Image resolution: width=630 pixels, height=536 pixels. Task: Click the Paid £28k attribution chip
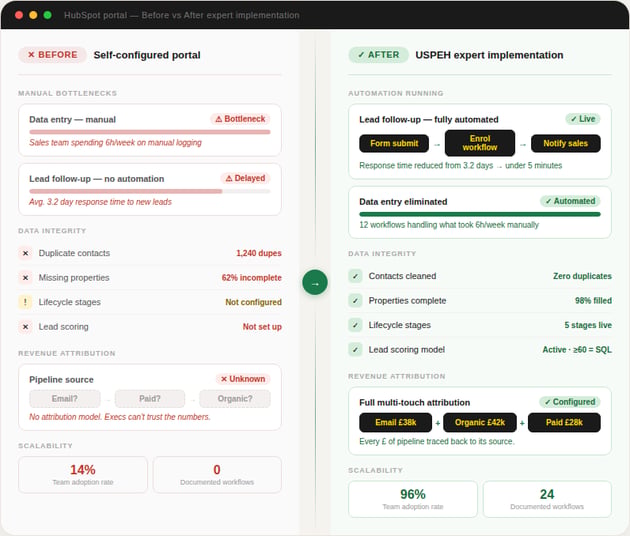coord(564,423)
